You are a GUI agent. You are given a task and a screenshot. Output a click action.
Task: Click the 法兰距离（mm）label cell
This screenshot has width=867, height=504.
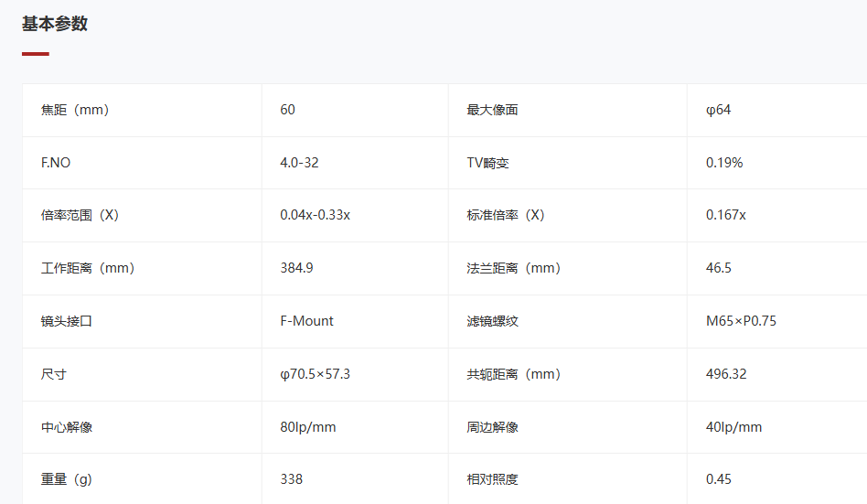tap(567, 268)
